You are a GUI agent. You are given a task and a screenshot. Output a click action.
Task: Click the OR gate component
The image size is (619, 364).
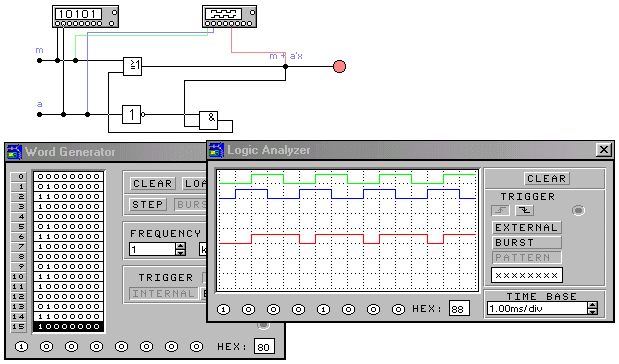(x=132, y=66)
